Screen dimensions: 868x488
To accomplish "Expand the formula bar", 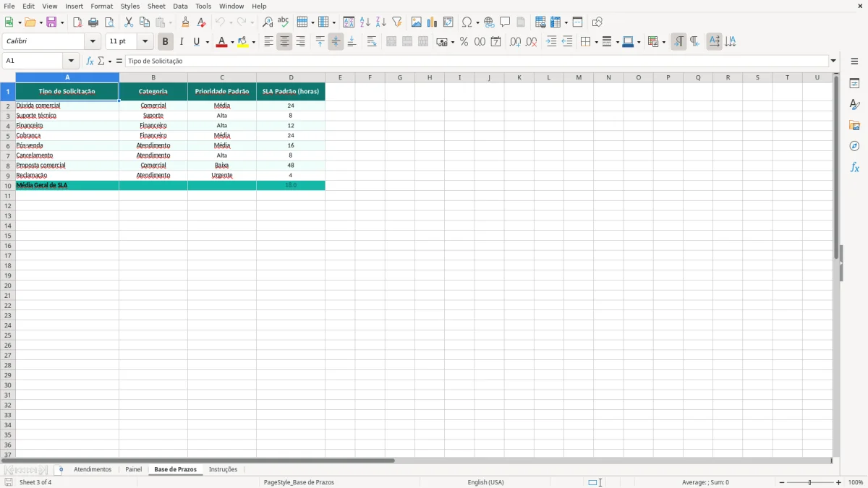I will coord(833,61).
